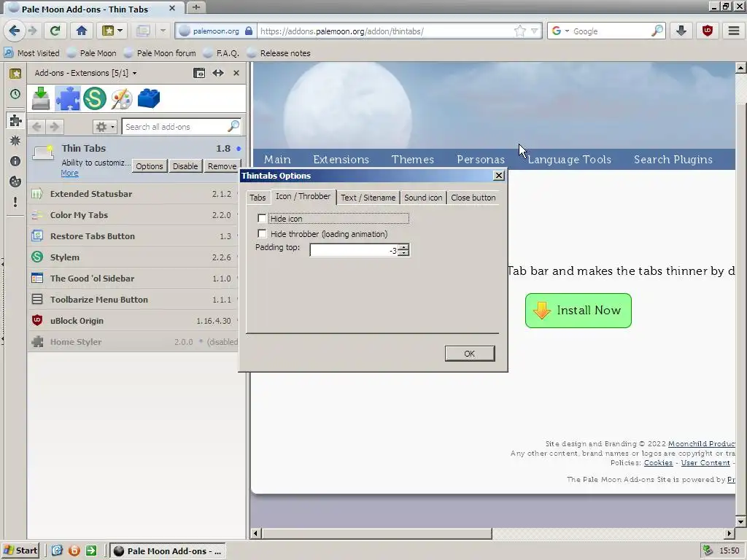
Task: Enable Hide throbber (loading animation) checkbox
Action: click(x=262, y=234)
